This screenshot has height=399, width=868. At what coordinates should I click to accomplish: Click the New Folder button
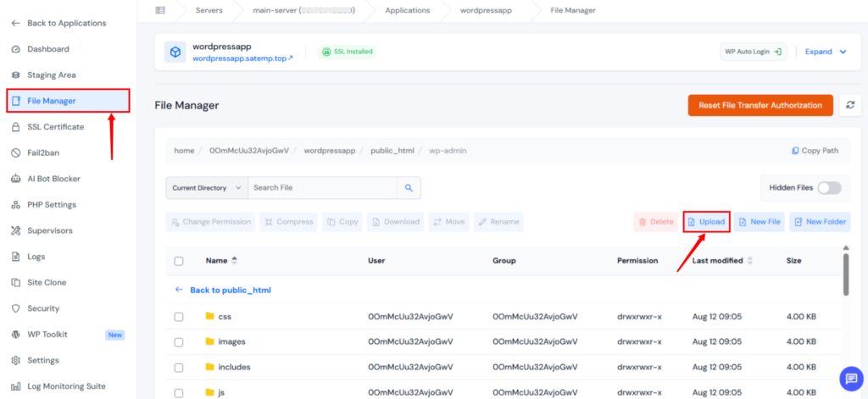[820, 222]
